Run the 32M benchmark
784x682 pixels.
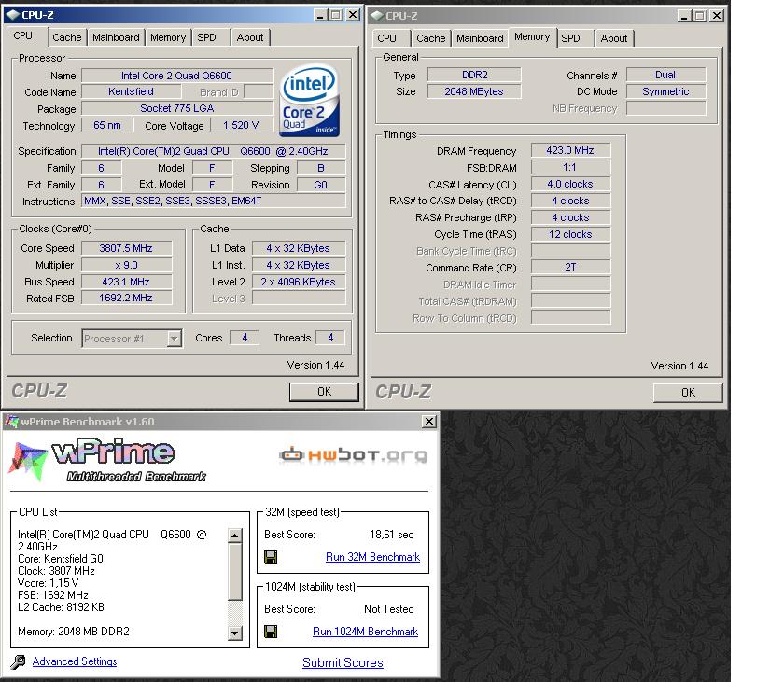pyautogui.click(x=372, y=557)
